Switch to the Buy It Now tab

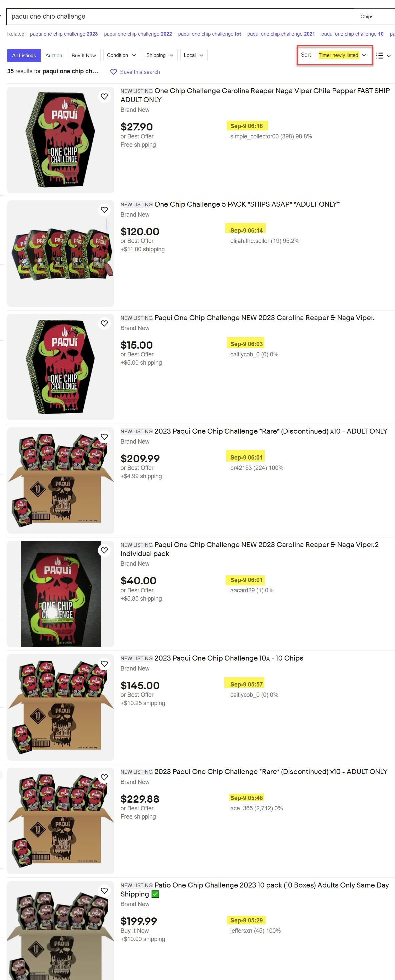84,56
